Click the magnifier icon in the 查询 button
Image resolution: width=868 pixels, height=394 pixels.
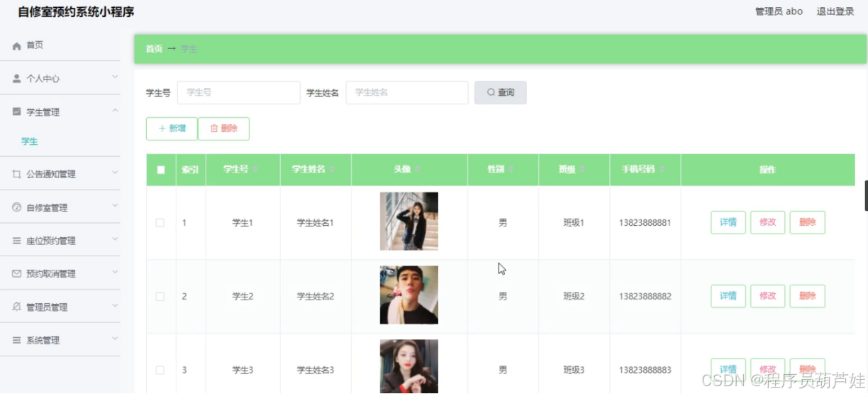491,92
